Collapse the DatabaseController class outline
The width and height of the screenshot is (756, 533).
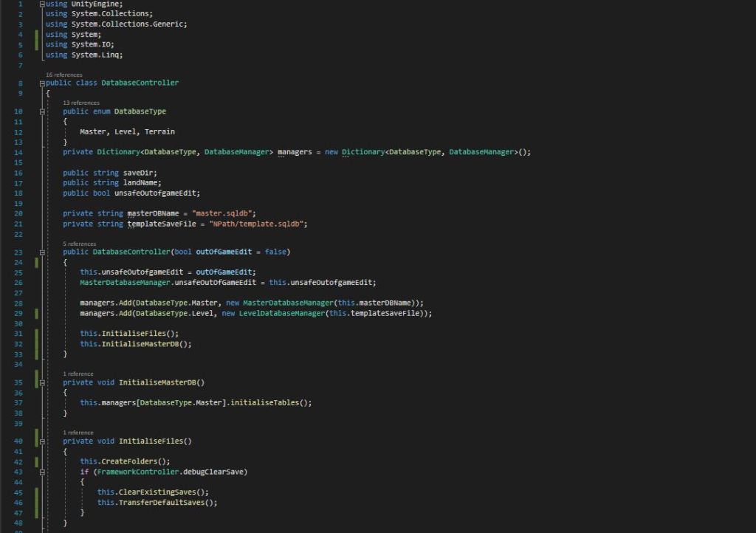click(42, 83)
